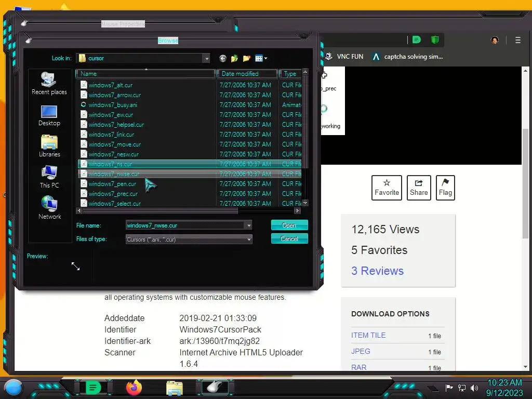The image size is (532, 399).
Task: Click the horizontal scrollbar right arrow
Action: click(297, 211)
